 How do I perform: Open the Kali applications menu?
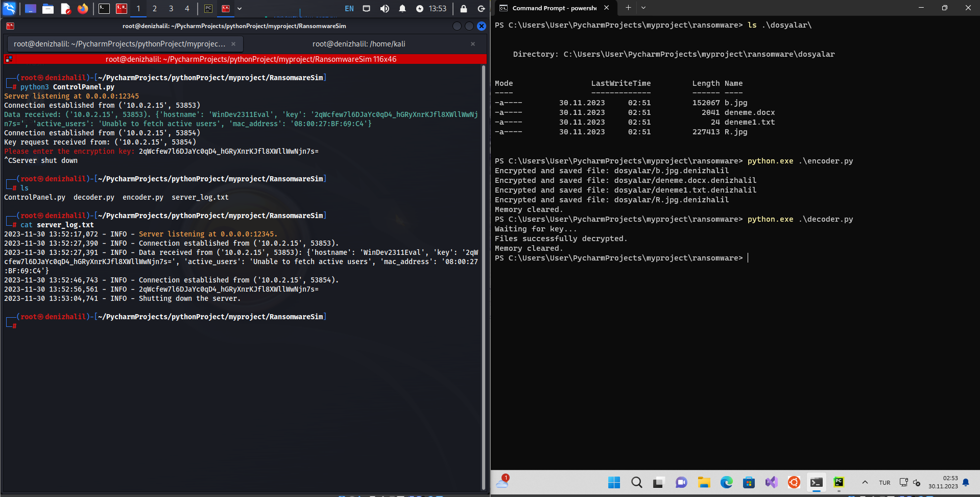[10, 8]
